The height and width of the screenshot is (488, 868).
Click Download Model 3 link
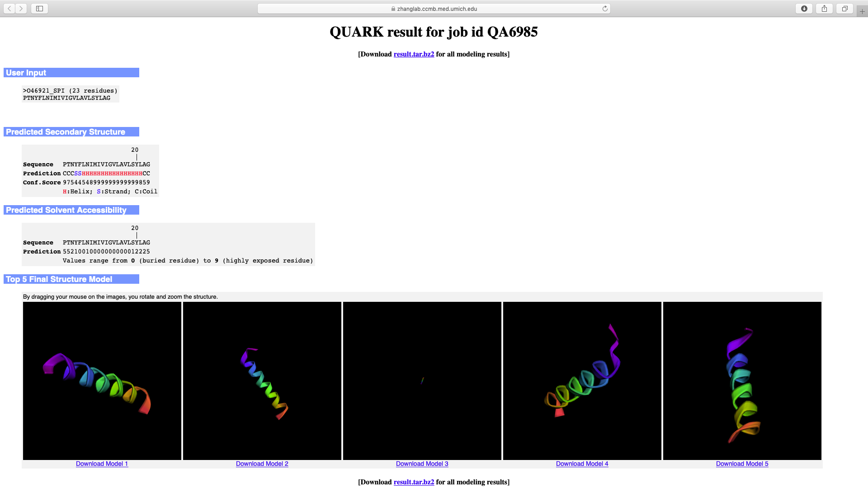[x=422, y=464]
